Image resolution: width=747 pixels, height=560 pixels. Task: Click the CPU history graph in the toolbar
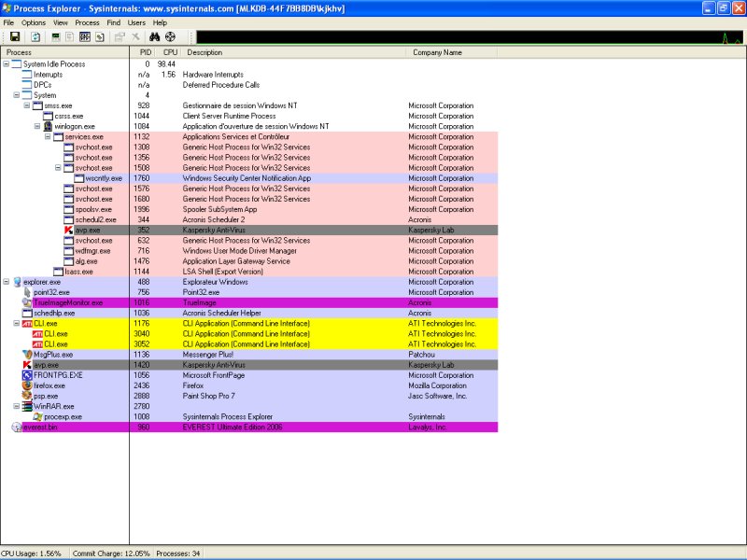click(x=470, y=37)
